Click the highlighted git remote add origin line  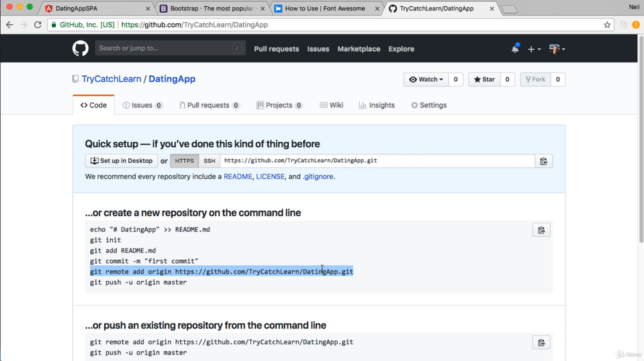click(222, 272)
